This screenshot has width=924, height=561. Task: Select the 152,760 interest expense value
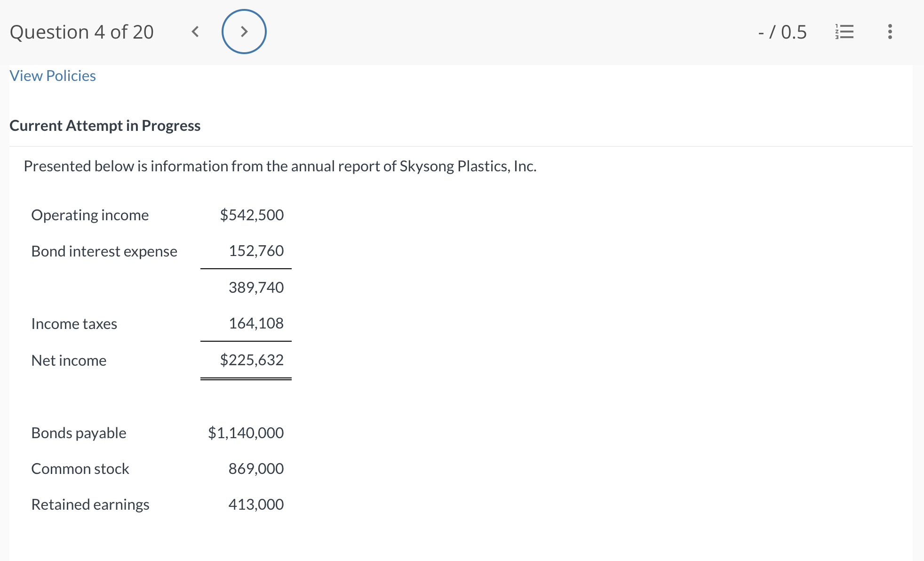[x=256, y=251]
